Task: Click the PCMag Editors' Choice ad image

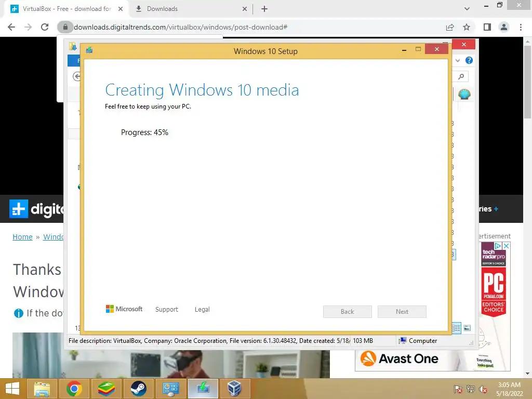Action: click(494, 292)
